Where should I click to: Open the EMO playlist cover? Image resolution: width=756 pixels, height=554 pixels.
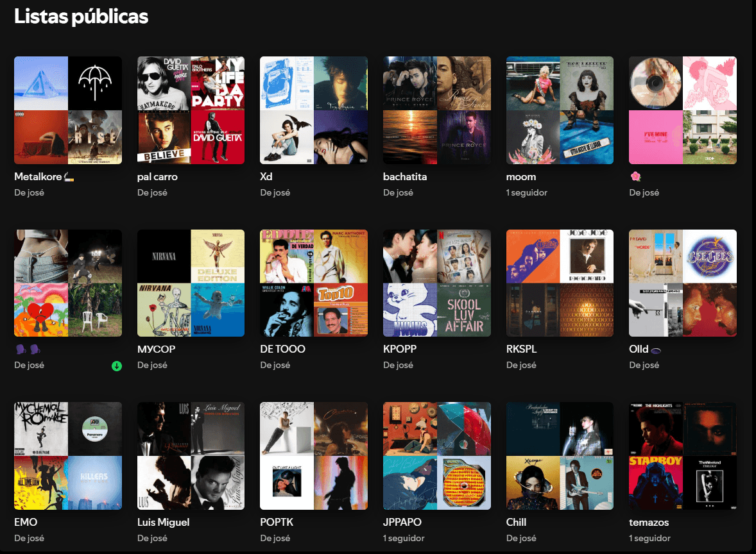(68, 456)
